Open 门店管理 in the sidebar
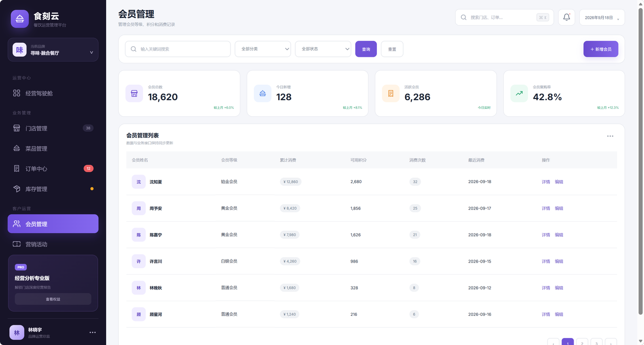This screenshot has width=644, height=345. tap(53, 128)
